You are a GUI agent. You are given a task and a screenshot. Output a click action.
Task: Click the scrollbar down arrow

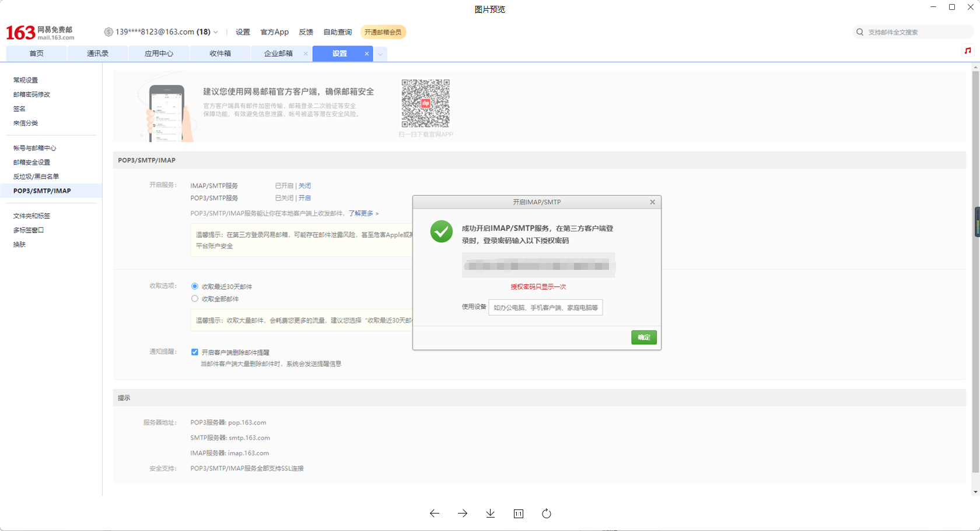coord(975,492)
